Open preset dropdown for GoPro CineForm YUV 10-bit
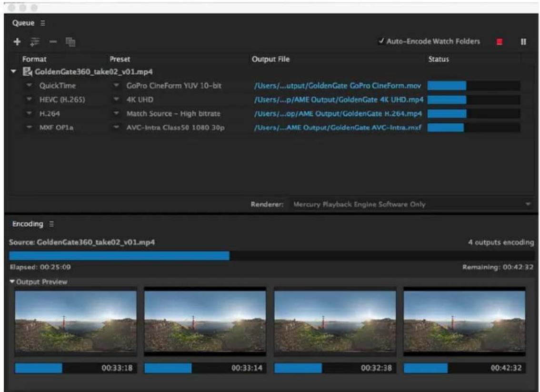 [x=116, y=85]
